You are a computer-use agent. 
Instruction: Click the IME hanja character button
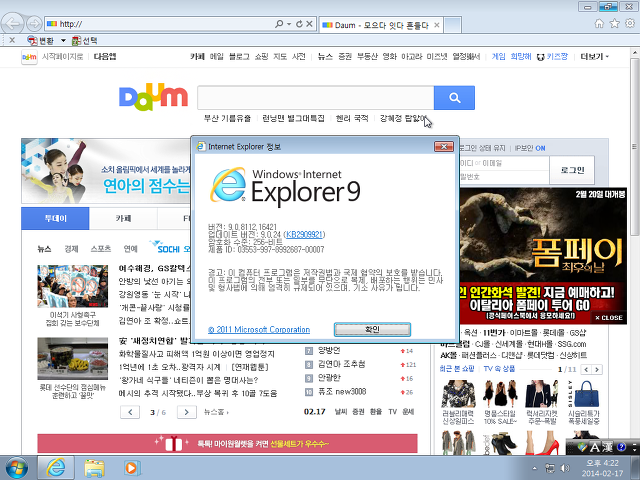click(x=608, y=447)
